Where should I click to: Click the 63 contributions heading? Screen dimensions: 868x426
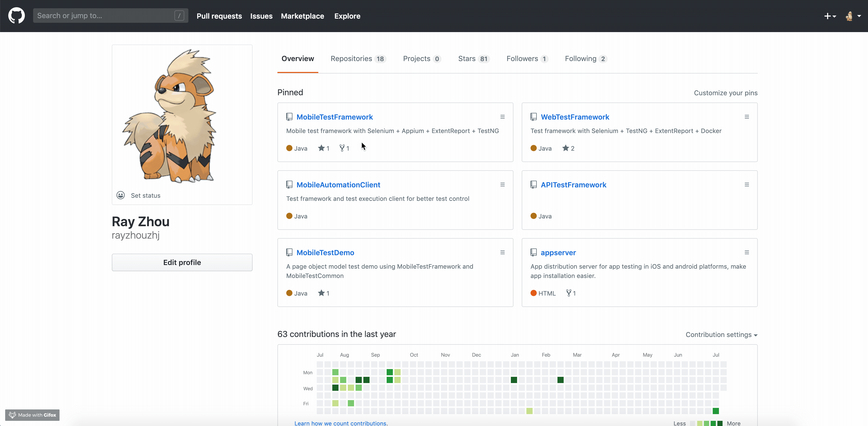click(x=336, y=334)
